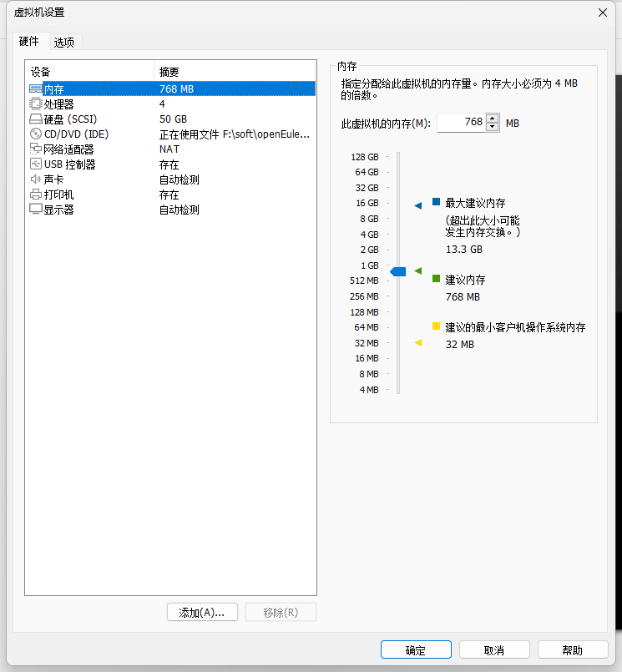
Task: Click the printer (打印机) icon
Action: click(x=36, y=195)
